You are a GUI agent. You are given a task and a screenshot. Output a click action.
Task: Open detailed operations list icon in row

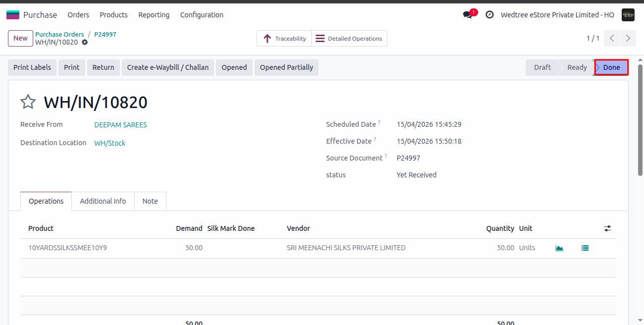(585, 248)
